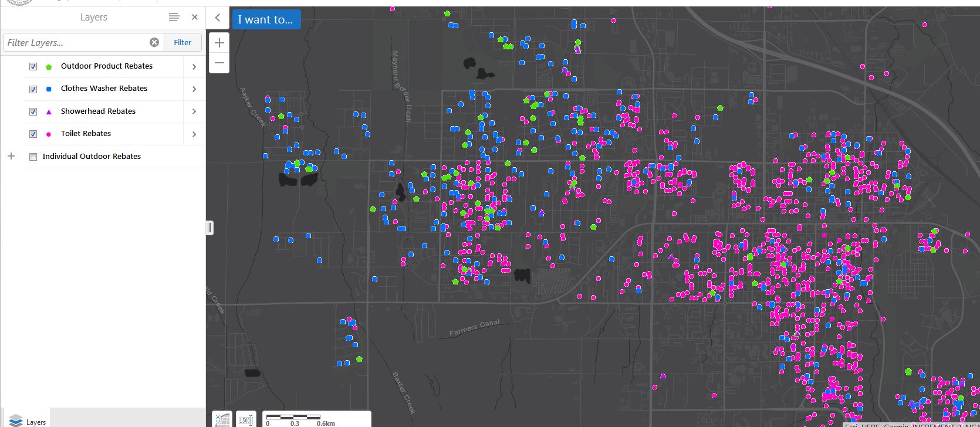Collapse the panel with the left arrow

coord(217,18)
